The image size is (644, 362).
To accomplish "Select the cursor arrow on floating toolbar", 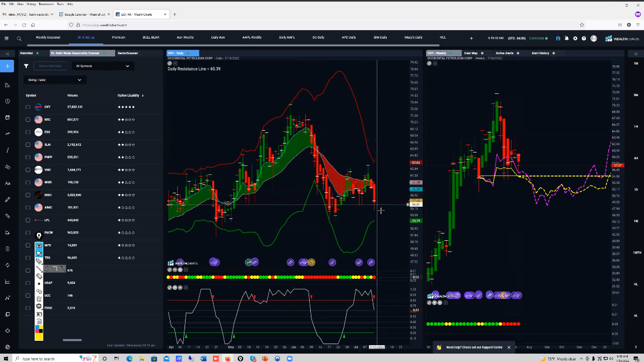I will [39, 254].
